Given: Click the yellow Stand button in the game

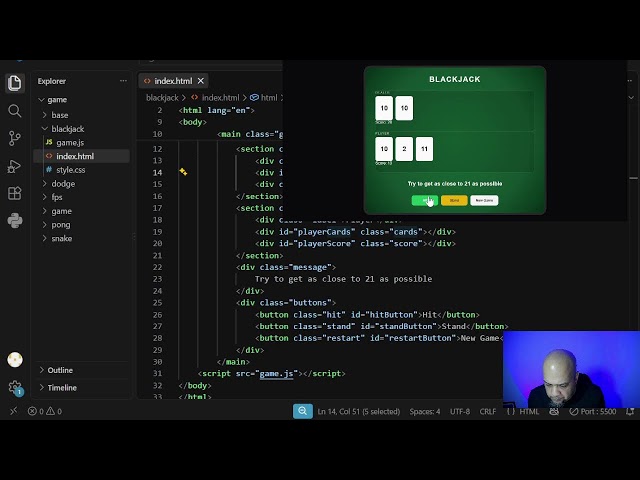Looking at the screenshot, I should 454,200.
